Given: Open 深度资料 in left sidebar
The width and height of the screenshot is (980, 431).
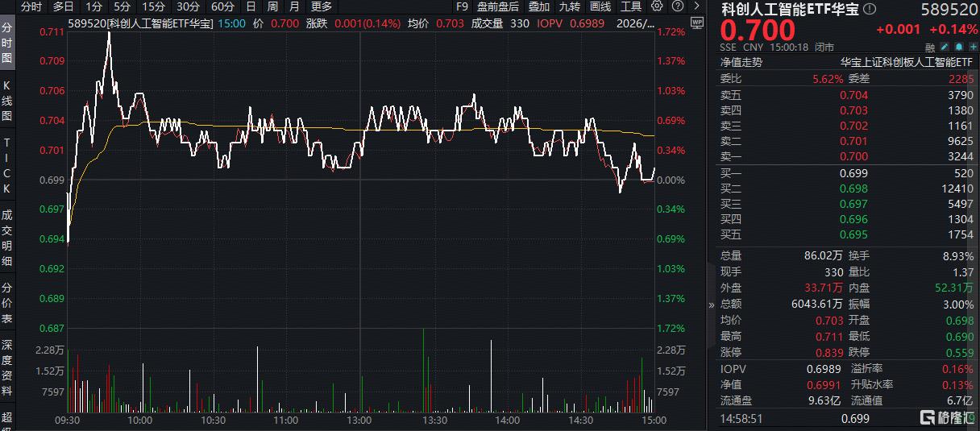Looking at the screenshot, I should [x=7, y=367].
